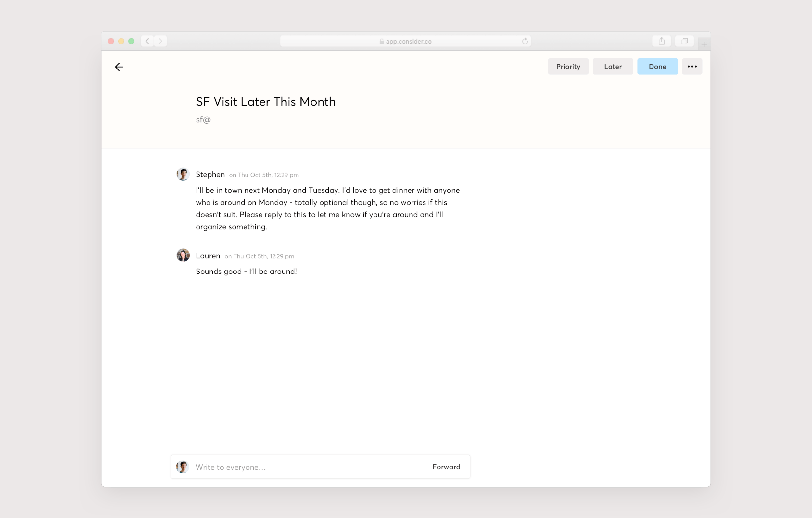This screenshot has height=518, width=812.
Task: Click the back arrow to return to the inbox
Action: click(119, 67)
